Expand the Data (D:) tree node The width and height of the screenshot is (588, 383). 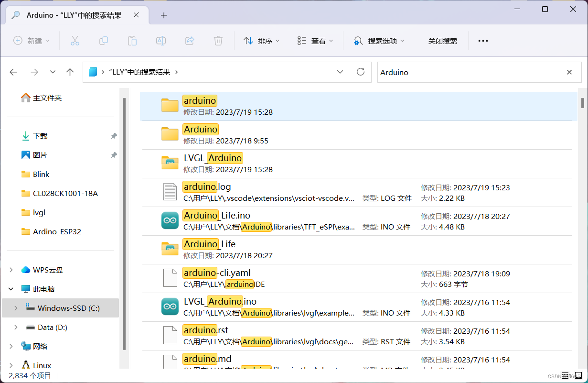coord(16,327)
